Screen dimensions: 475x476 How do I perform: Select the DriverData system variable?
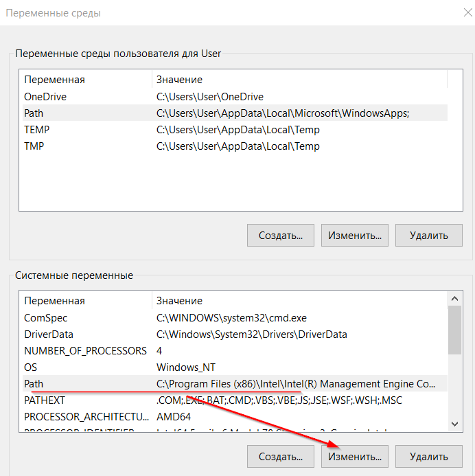[48, 335]
